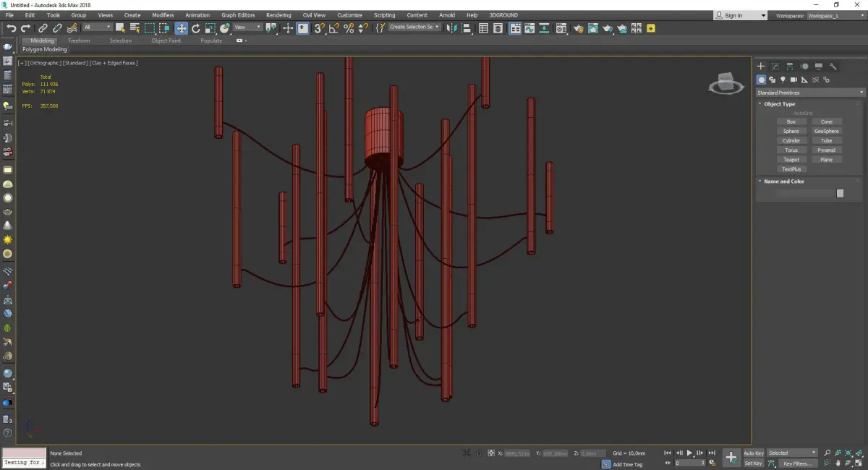This screenshot has width=868, height=470.
Task: Select the Move transform tool
Action: pyautogui.click(x=181, y=28)
